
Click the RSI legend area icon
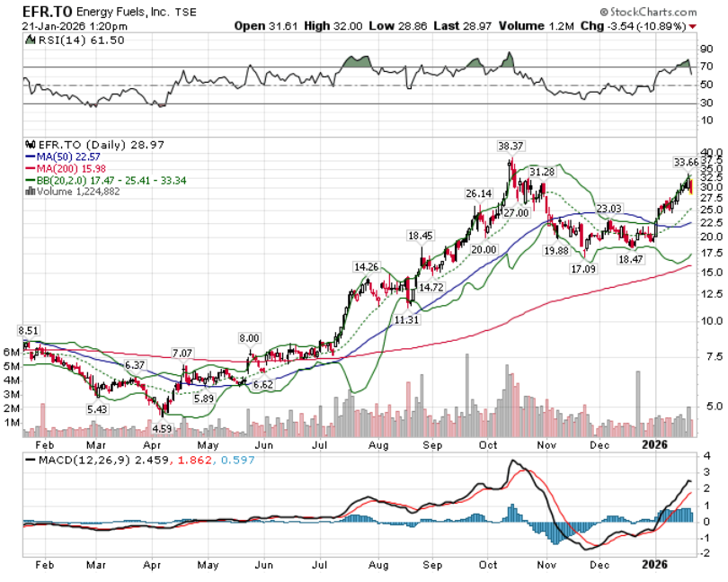(31, 40)
